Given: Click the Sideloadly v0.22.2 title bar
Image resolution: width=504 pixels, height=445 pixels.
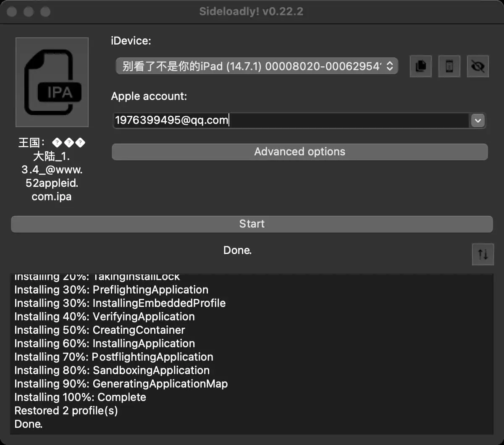Looking at the screenshot, I should pos(252,12).
